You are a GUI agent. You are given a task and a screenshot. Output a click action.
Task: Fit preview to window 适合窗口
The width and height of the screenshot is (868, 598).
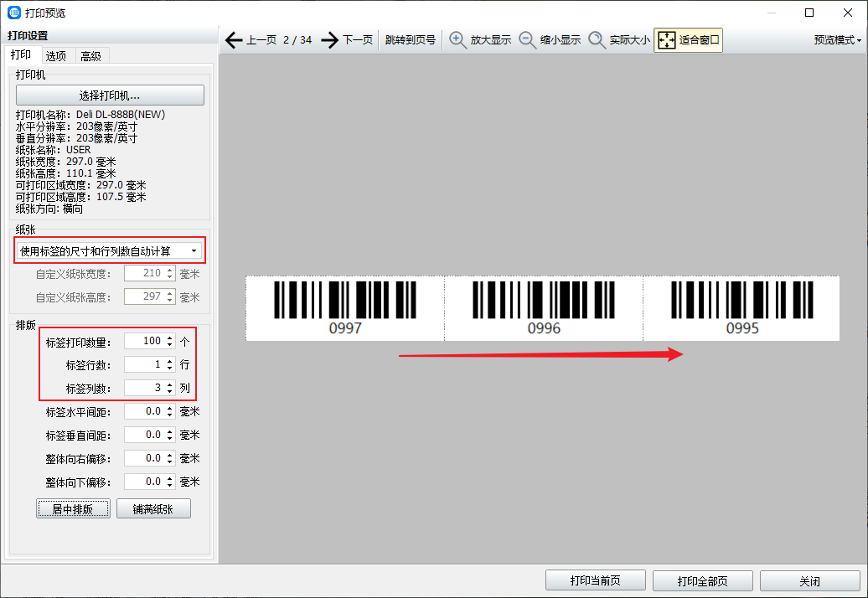pyautogui.click(x=688, y=40)
